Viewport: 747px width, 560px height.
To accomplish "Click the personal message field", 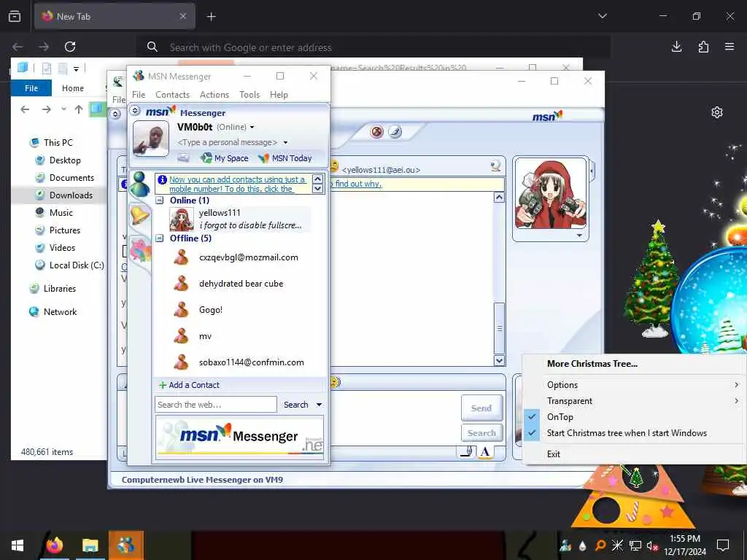I will point(228,142).
